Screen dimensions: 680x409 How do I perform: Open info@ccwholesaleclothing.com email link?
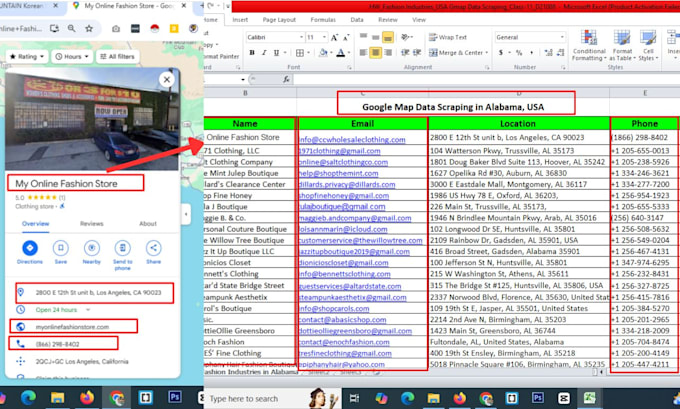(x=352, y=140)
